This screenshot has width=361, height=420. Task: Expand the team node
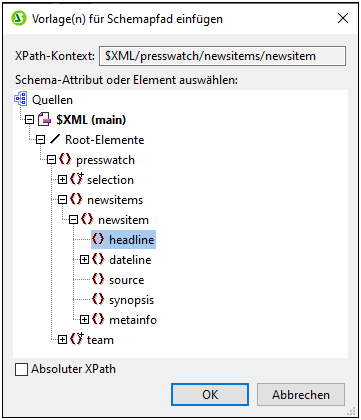[62, 340]
